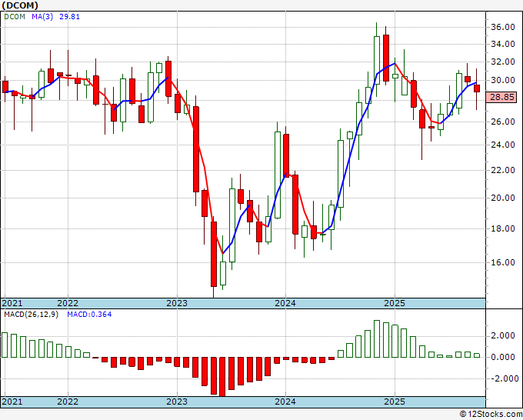
Task: Click the 26.00 price axis label
Action: coord(503,122)
